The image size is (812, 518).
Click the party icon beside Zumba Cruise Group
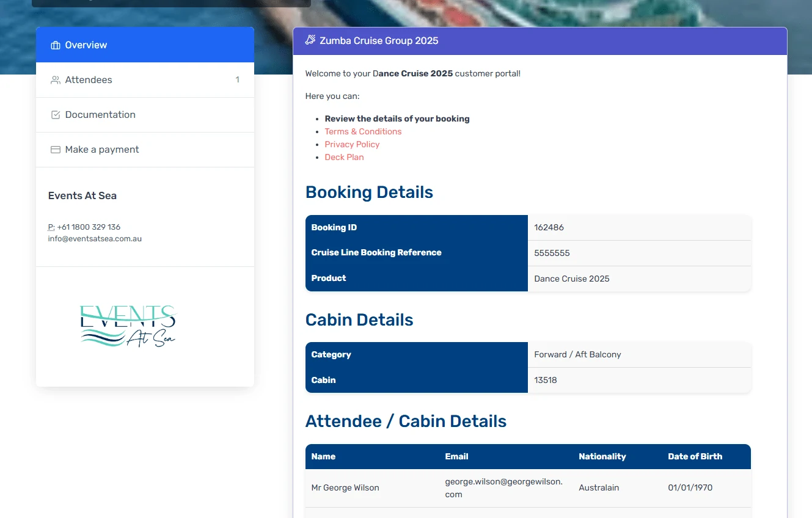(310, 41)
